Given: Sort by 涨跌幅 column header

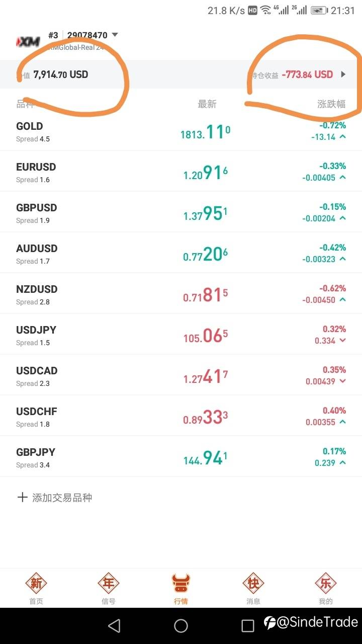Looking at the screenshot, I should click(x=331, y=104).
